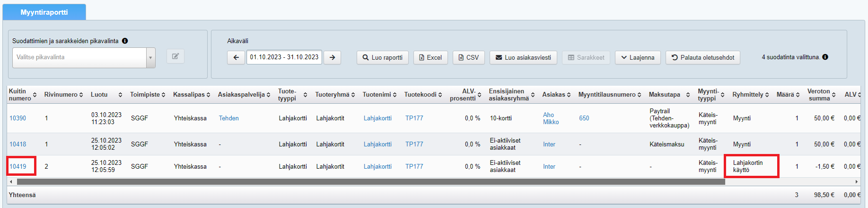
Task: Click Luo asiakasviesti button
Action: [523, 57]
